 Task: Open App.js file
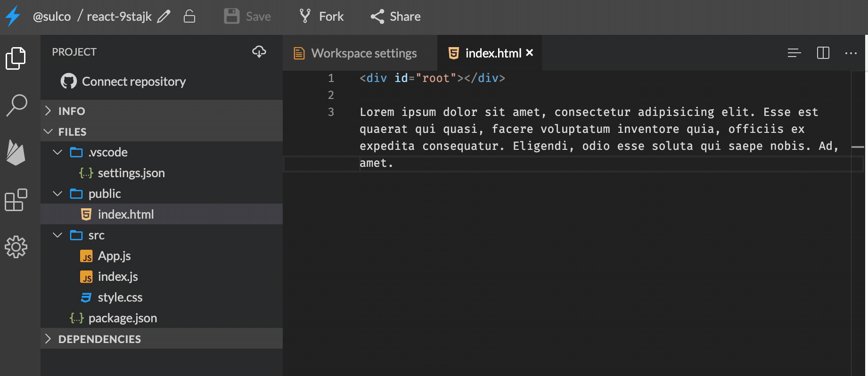pos(162,256)
